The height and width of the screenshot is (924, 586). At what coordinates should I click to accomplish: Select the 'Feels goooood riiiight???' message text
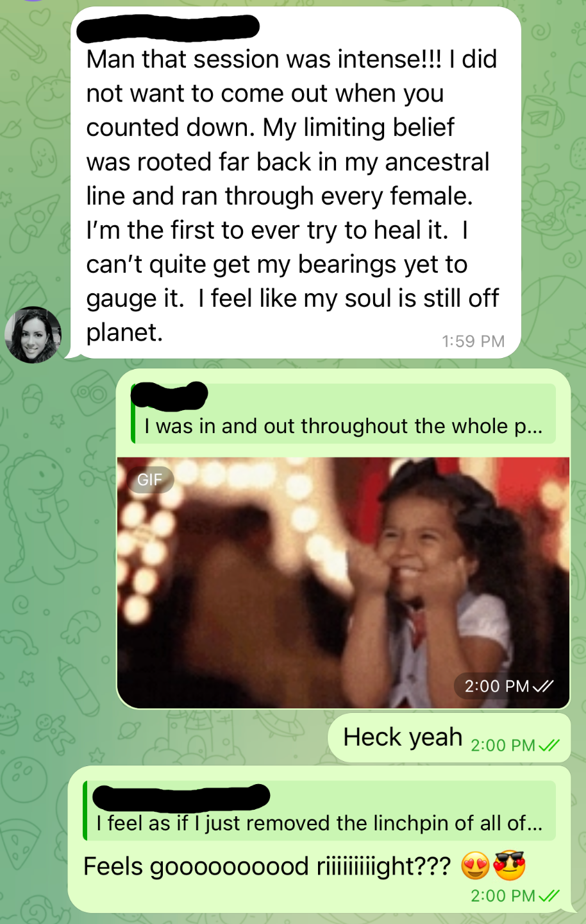point(267,867)
